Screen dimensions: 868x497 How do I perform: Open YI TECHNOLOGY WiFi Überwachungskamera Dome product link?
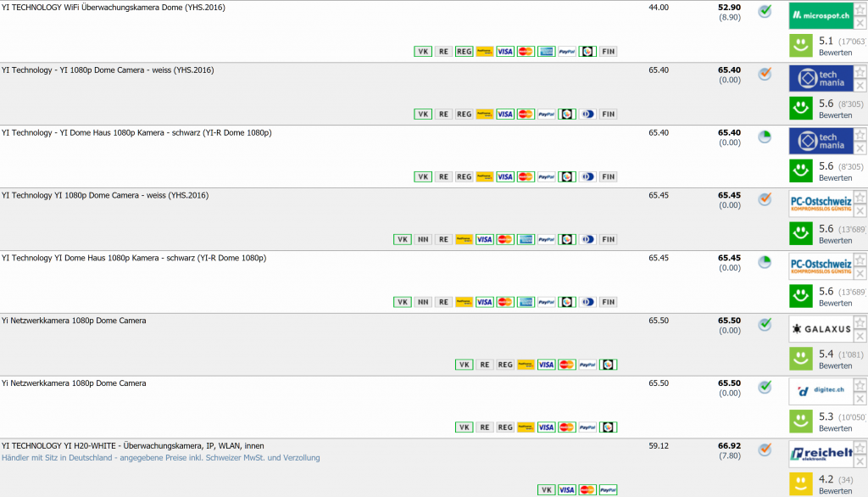pyautogui.click(x=117, y=8)
